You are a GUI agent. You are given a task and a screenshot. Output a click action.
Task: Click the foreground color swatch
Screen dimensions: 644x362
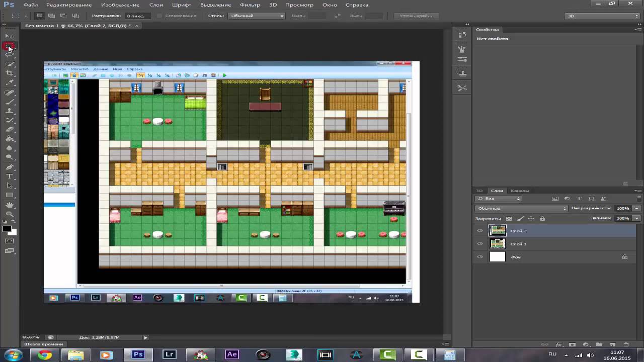7,229
